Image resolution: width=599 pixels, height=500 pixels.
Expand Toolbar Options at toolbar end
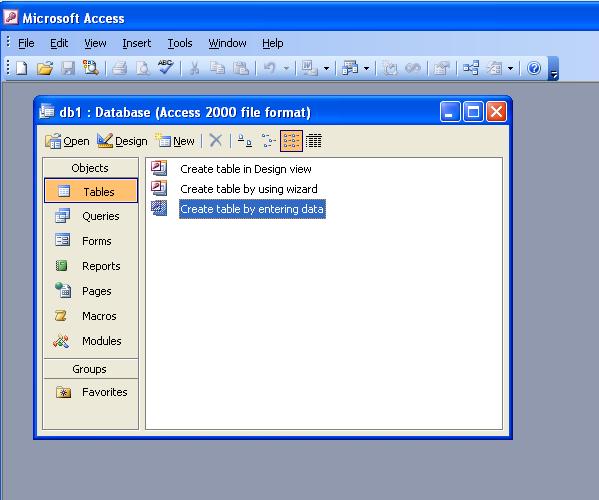tap(554, 69)
